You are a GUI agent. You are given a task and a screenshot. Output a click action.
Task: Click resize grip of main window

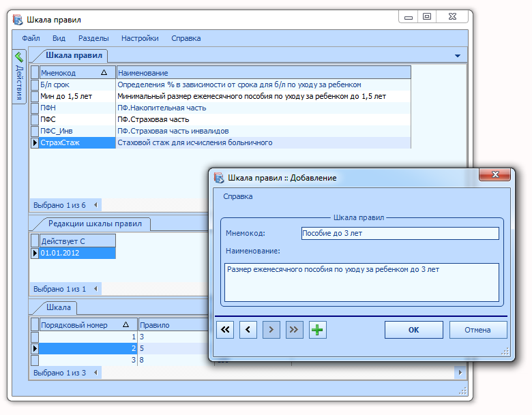[x=463, y=391]
